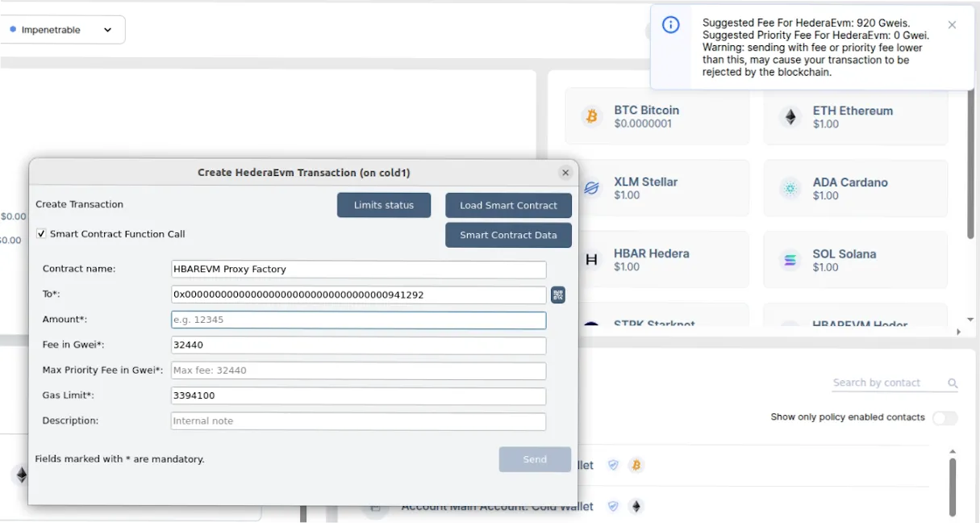Viewport: 980px width, 523px height.
Task: Click into the To address field
Action: (x=359, y=295)
